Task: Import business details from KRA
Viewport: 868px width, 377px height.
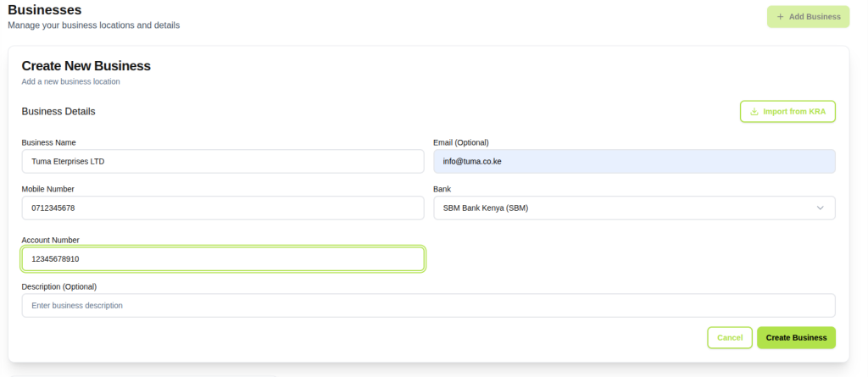Action: point(787,111)
